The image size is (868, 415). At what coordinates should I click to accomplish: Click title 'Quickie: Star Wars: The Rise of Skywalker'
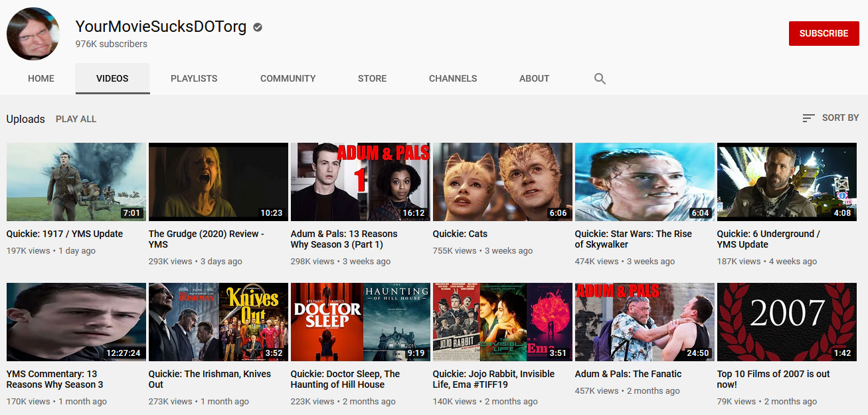[634, 239]
